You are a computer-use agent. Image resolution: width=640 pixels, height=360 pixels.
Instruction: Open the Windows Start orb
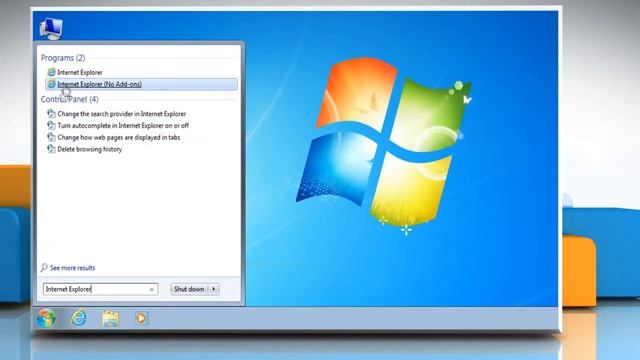point(46,318)
